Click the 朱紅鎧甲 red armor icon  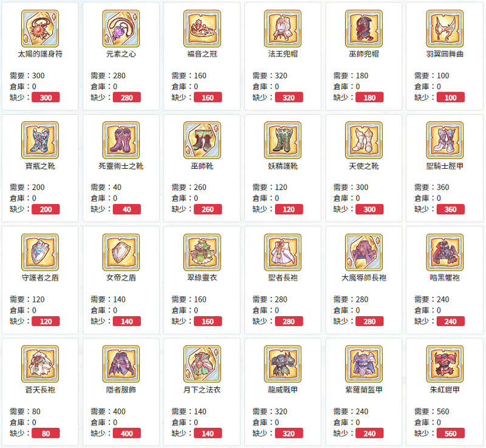coord(445,364)
